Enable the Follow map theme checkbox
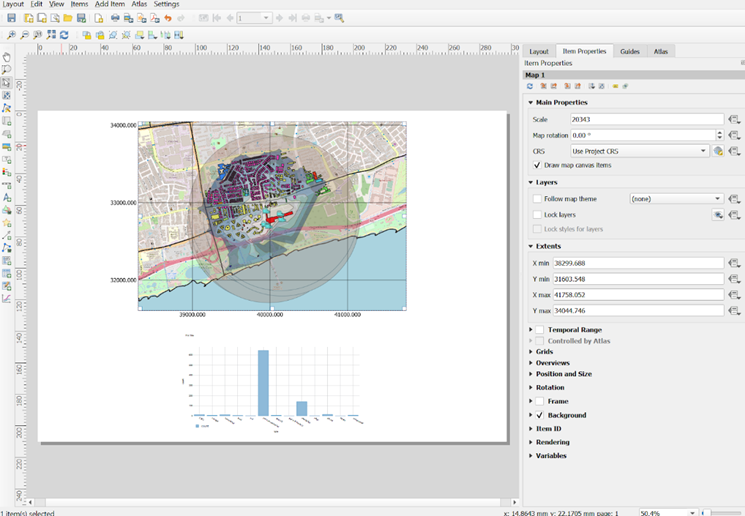This screenshot has height=516, width=745. point(538,199)
